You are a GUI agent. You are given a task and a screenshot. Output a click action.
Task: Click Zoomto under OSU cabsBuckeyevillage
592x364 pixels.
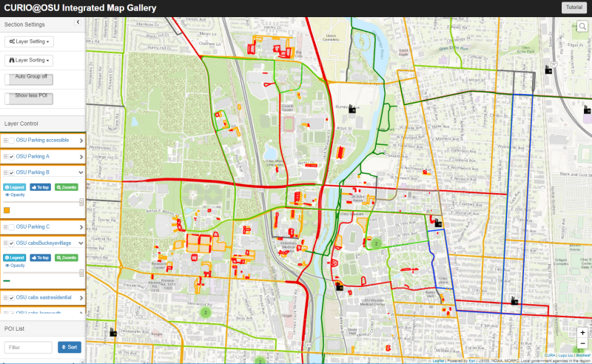67,258
